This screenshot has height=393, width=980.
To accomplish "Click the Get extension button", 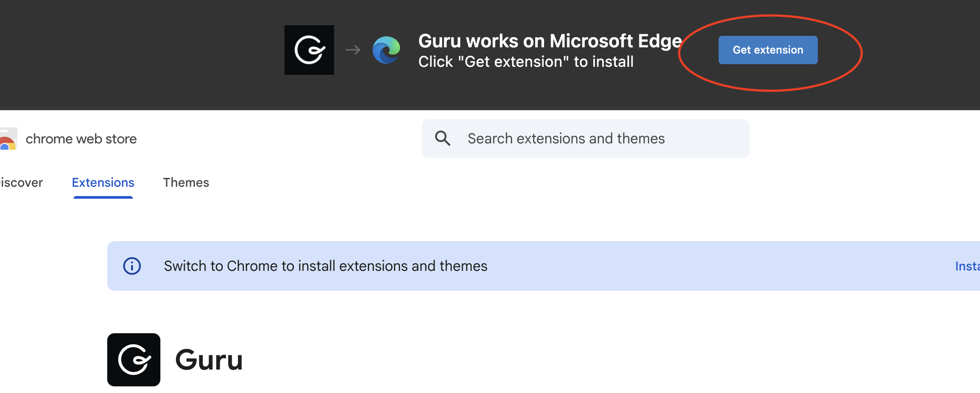I will (x=768, y=50).
